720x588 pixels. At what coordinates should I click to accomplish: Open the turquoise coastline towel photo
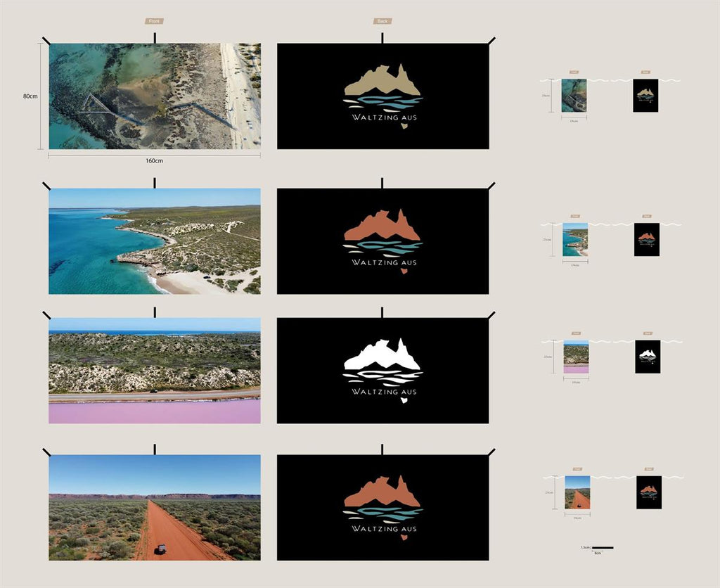(x=155, y=241)
